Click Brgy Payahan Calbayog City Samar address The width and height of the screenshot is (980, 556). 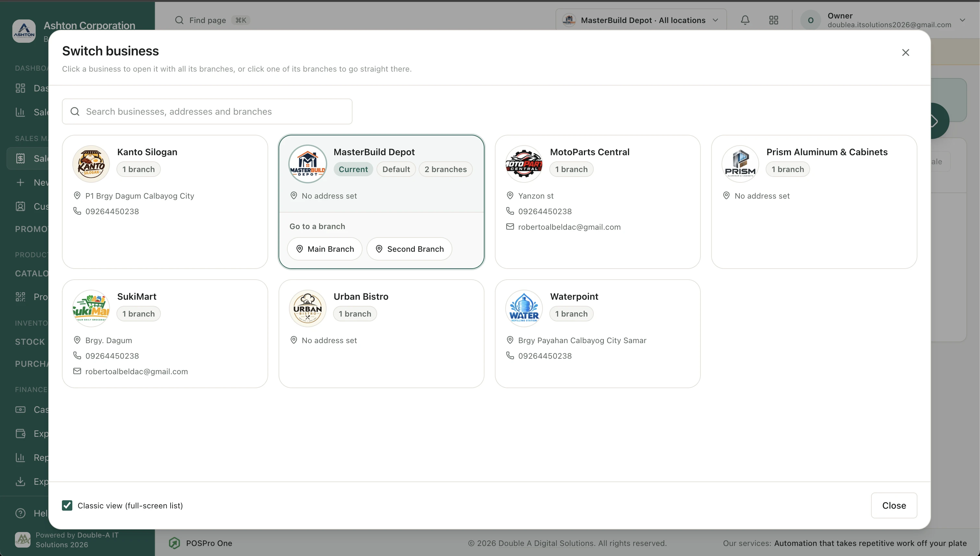pos(582,341)
